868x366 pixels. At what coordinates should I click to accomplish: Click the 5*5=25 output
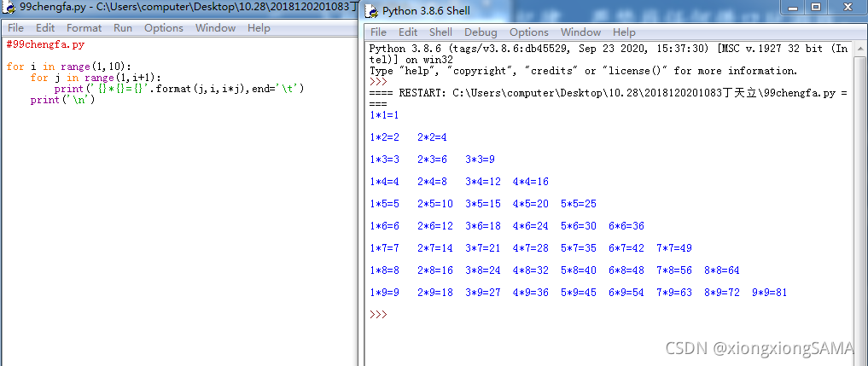point(579,204)
